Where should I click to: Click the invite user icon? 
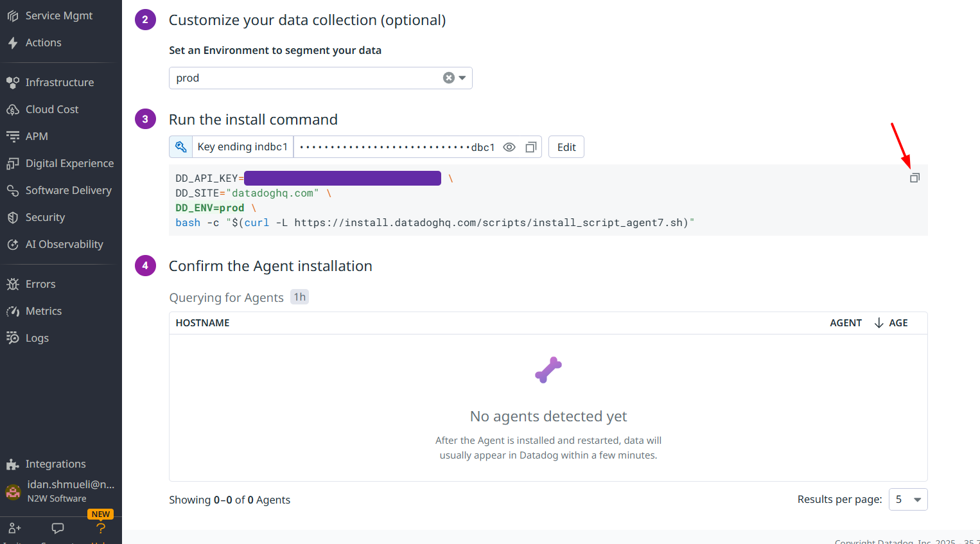[15, 528]
